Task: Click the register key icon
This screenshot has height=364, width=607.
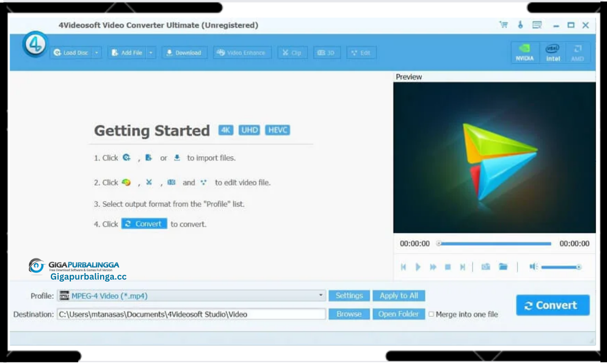Action: pos(520,25)
